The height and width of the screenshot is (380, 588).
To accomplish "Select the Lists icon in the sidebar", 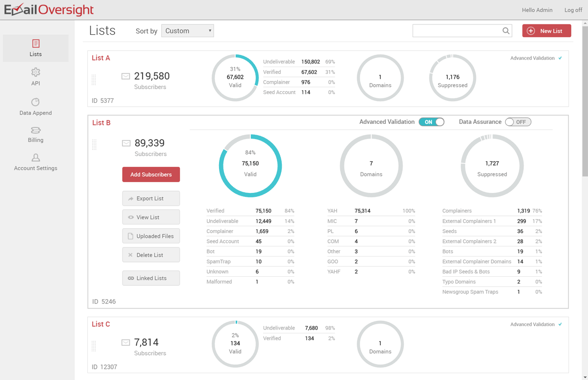I will (x=35, y=48).
